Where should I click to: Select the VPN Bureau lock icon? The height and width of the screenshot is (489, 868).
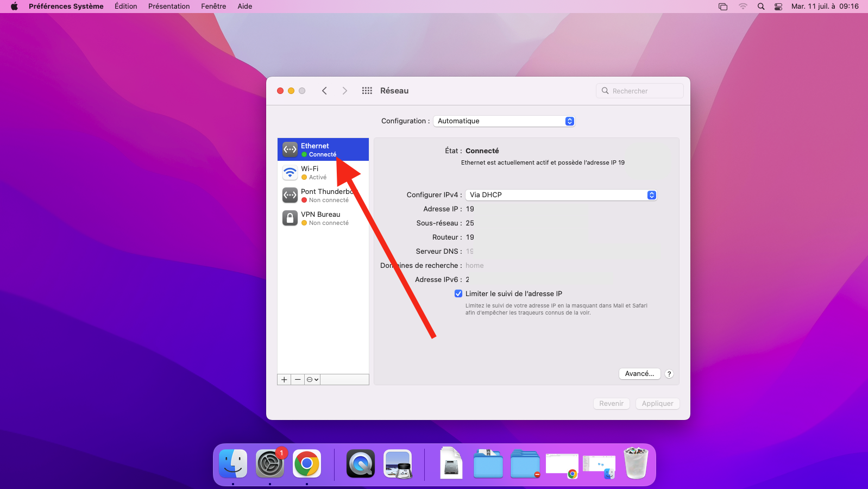click(x=290, y=218)
